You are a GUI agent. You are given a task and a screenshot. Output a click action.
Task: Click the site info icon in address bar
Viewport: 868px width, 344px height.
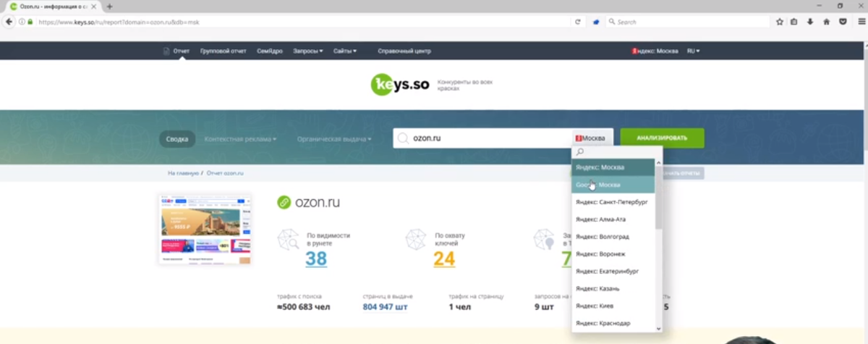pyautogui.click(x=22, y=22)
